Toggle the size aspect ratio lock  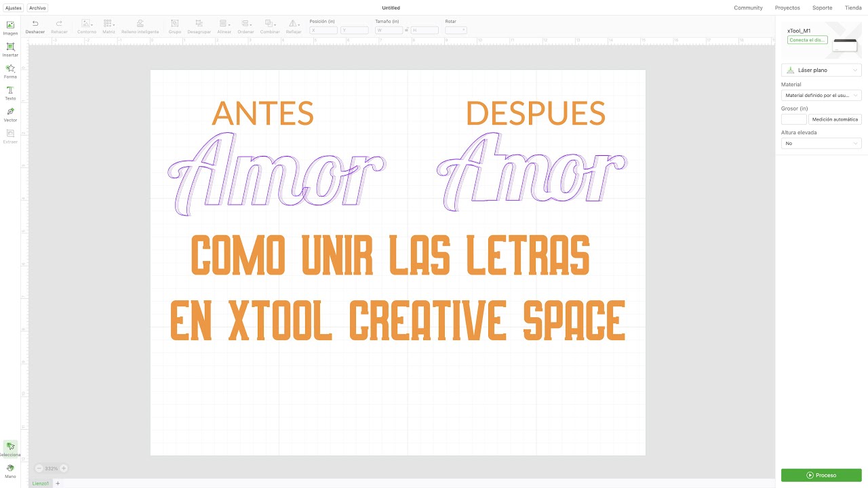click(x=406, y=30)
